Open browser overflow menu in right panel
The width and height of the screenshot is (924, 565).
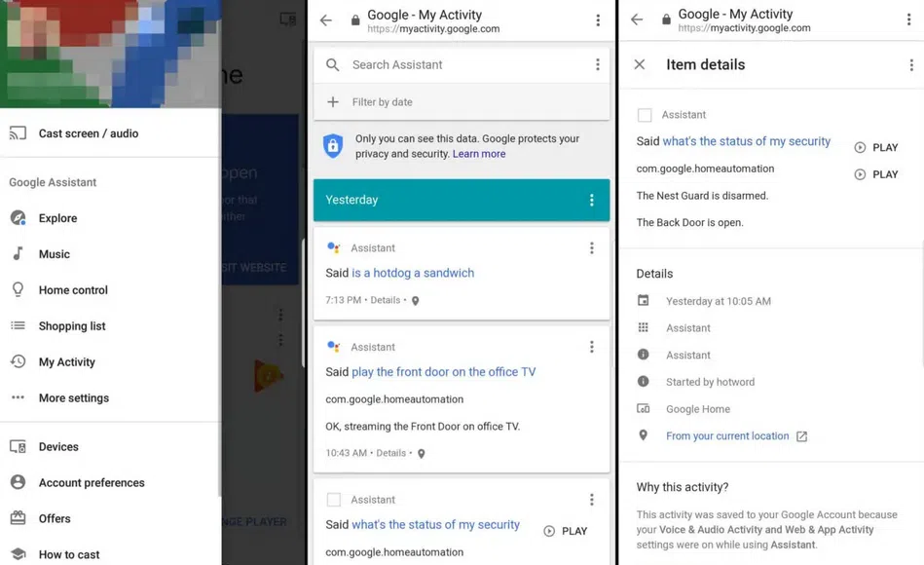pos(908,19)
